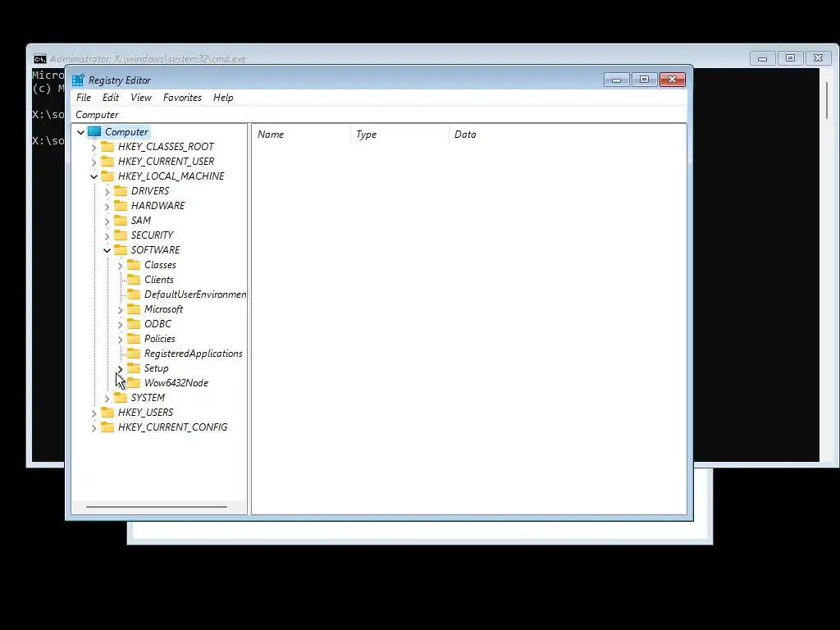Click the Registry Editor title bar icon
Viewport: 840px width, 630px height.
(x=78, y=80)
